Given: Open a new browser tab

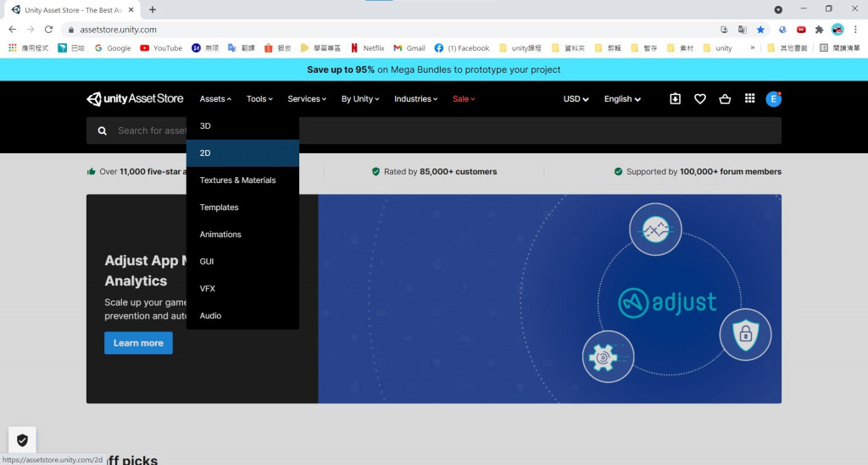Looking at the screenshot, I should coord(153,9).
